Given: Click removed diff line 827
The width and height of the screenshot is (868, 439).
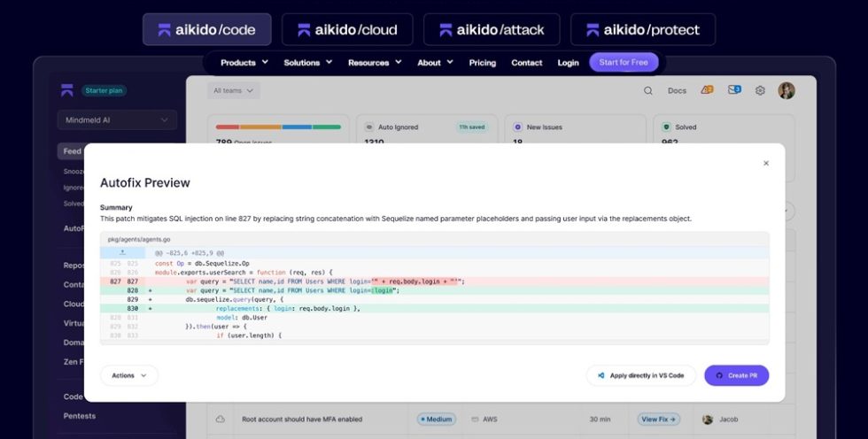Looking at the screenshot, I should click(435, 281).
